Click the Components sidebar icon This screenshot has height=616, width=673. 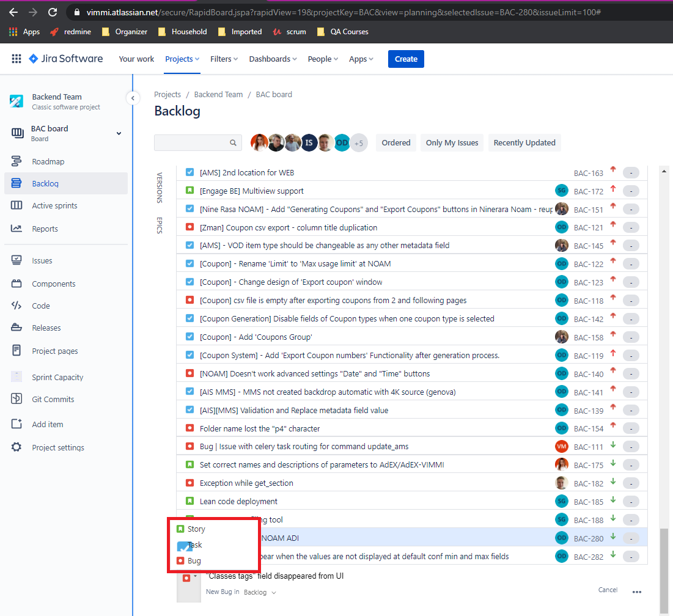pyautogui.click(x=17, y=284)
